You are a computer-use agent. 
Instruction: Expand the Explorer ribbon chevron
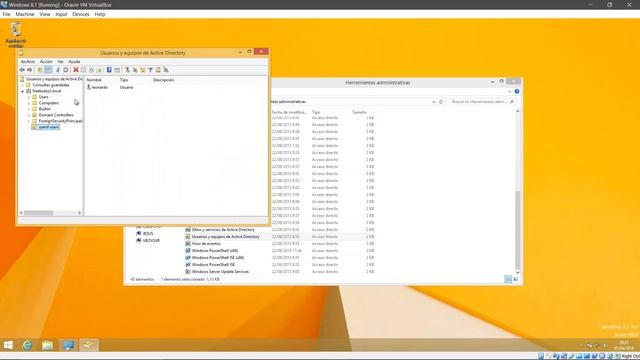click(x=509, y=91)
